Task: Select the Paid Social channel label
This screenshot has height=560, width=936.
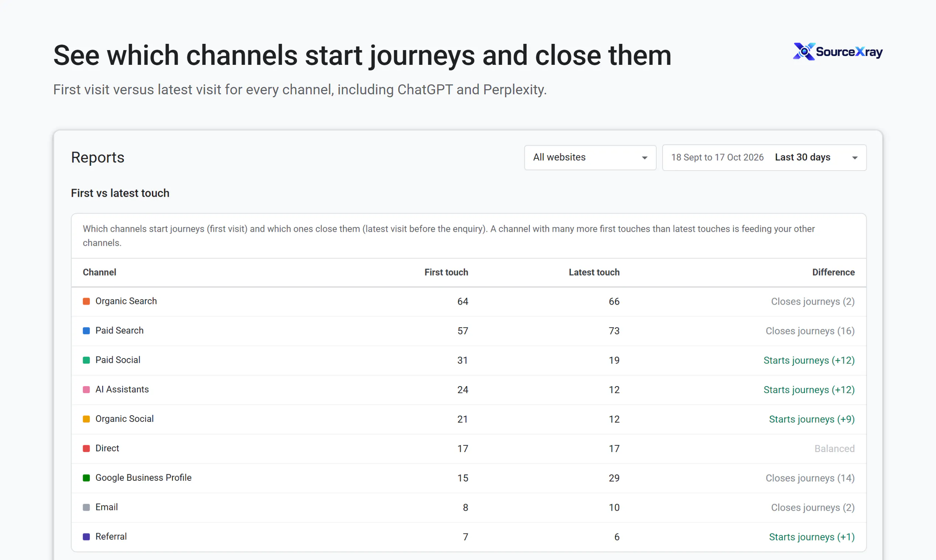Action: (x=118, y=360)
